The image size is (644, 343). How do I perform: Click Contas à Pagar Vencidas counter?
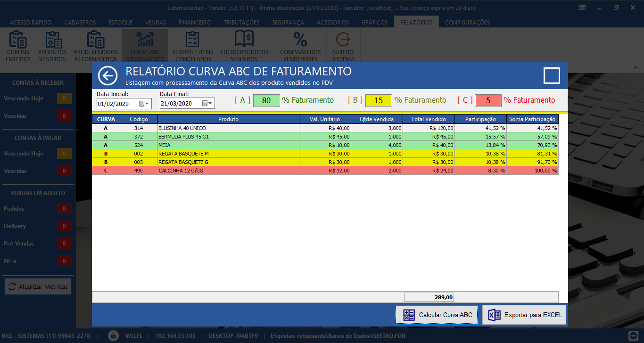pos(65,171)
